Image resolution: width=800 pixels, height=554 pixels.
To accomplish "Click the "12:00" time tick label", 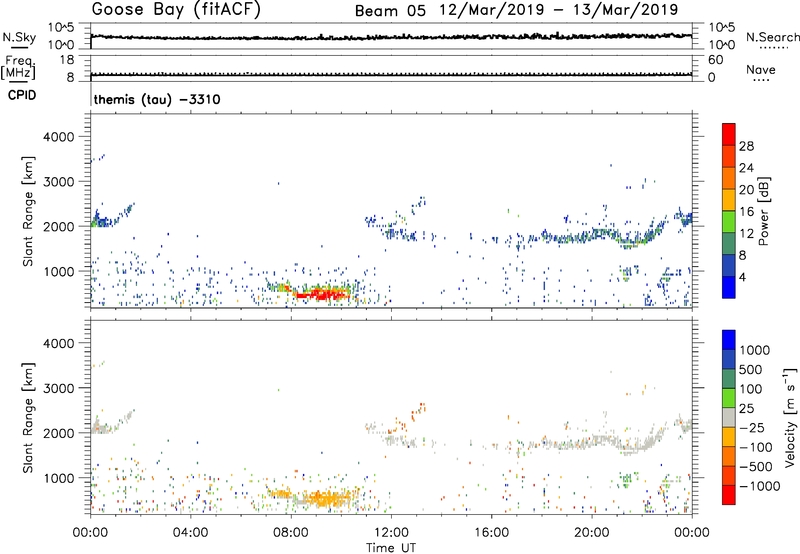I will (x=391, y=533).
